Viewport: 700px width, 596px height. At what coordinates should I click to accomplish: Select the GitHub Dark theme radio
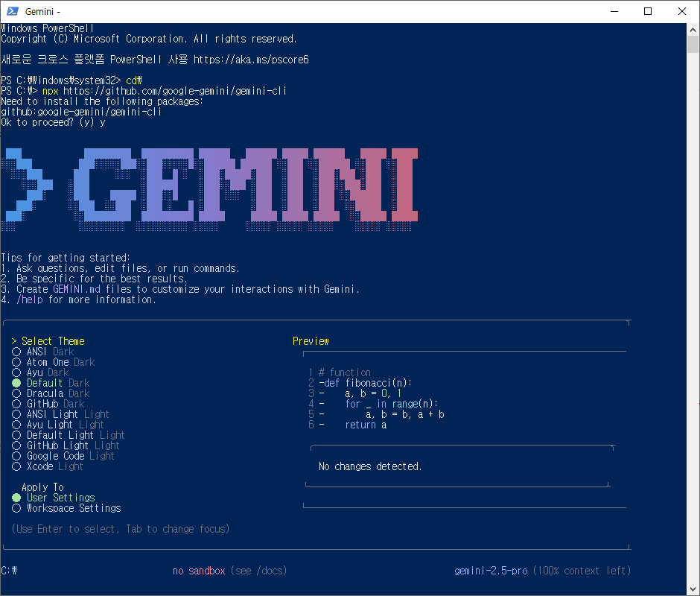click(16, 404)
